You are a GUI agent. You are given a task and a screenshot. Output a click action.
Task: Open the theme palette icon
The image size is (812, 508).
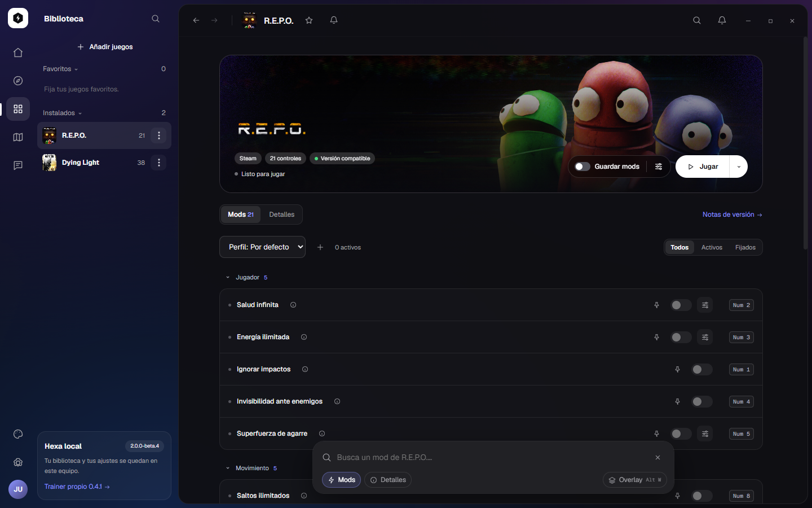tap(18, 434)
